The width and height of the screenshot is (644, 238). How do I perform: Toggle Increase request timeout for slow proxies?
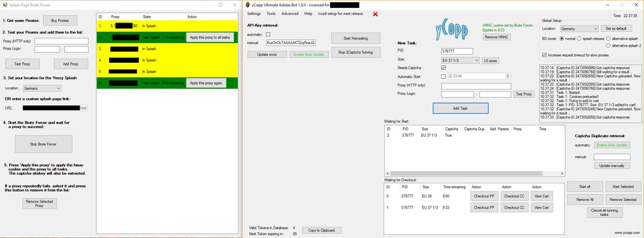coord(545,55)
